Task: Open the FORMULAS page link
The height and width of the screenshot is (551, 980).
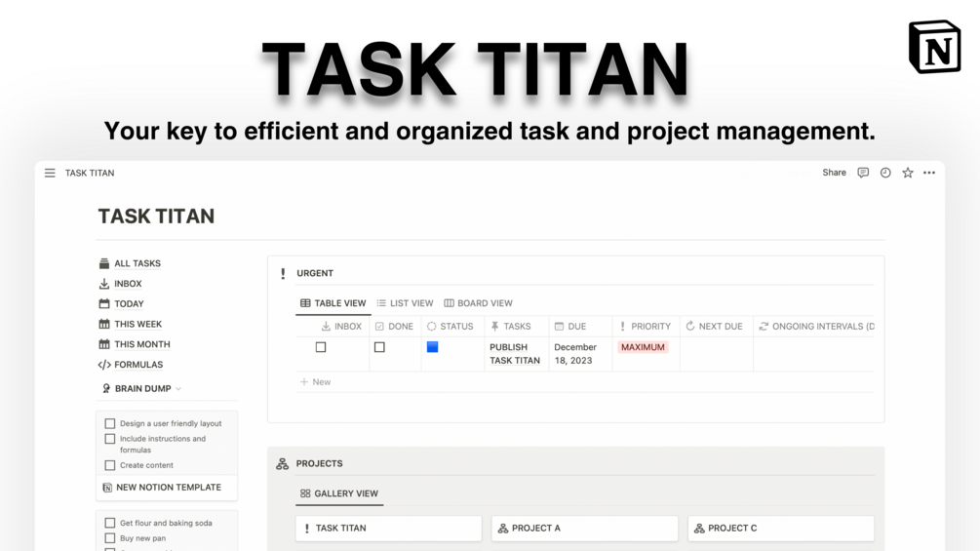Action: pyautogui.click(x=138, y=365)
